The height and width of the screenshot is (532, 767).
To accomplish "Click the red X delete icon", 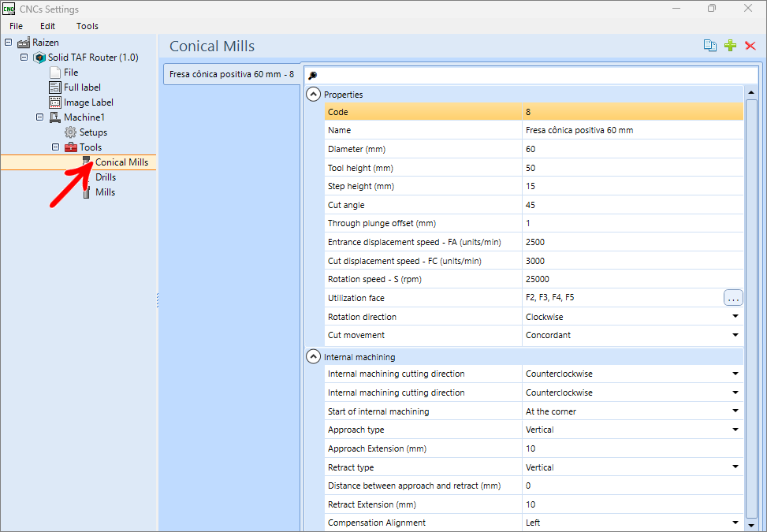I will coord(750,46).
